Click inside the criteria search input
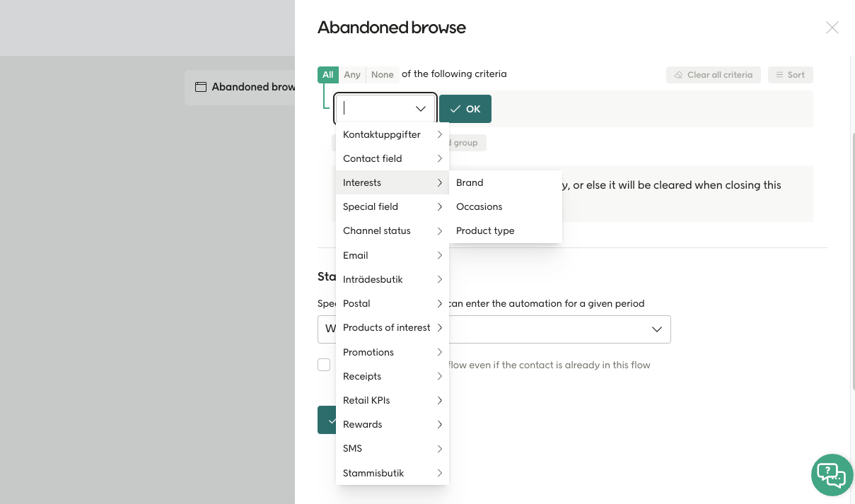The image size is (855, 504). point(375,109)
